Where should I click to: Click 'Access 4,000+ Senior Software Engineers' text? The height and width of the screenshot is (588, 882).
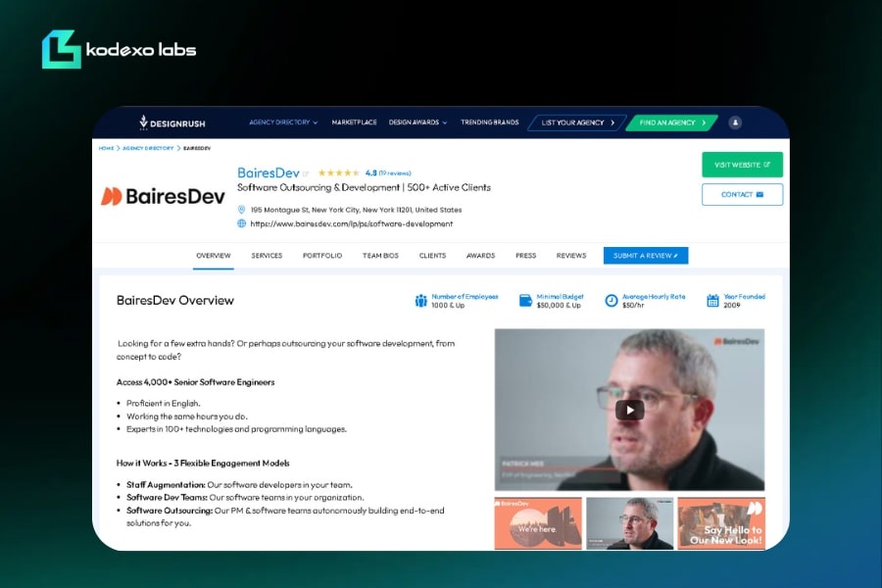(195, 382)
